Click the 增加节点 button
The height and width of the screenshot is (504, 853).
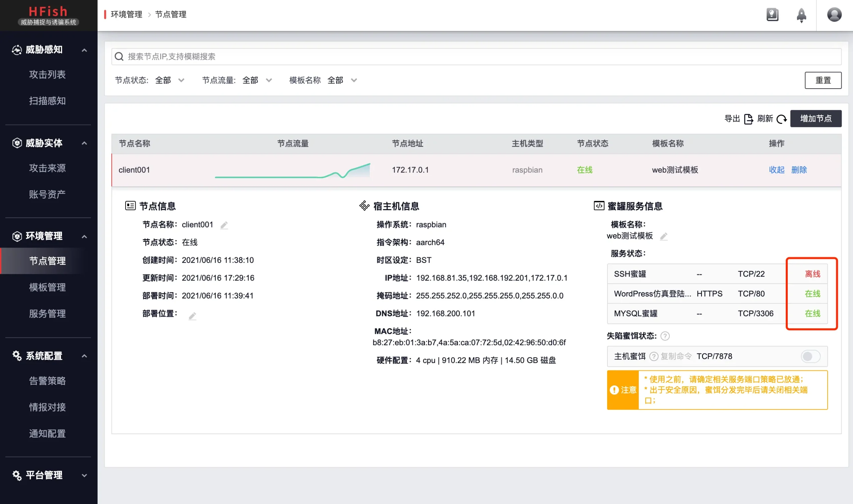[x=816, y=119]
